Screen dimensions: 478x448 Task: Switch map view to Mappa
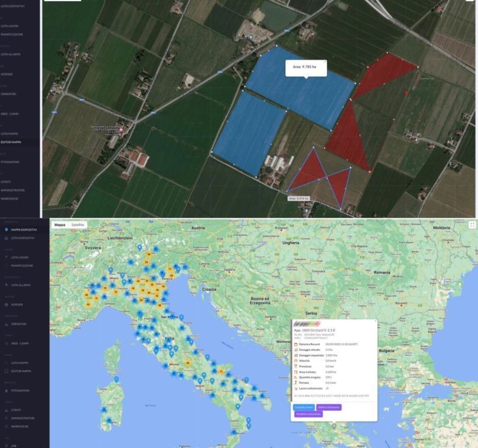[x=60, y=225]
